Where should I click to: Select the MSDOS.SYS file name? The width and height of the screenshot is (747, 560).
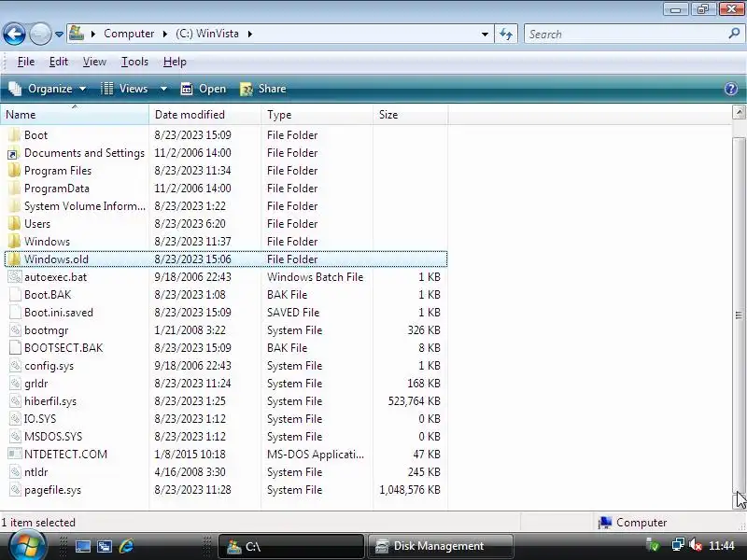[53, 437]
